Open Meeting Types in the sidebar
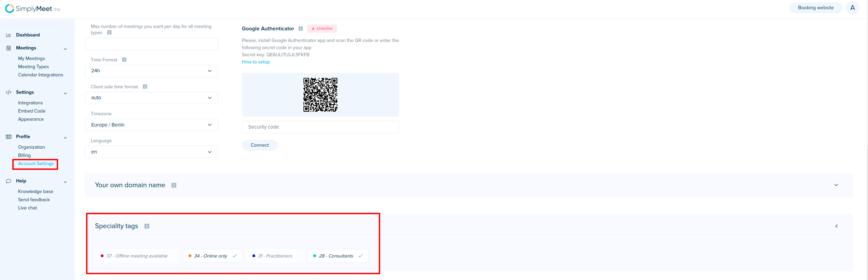The image size is (868, 280). [x=33, y=67]
